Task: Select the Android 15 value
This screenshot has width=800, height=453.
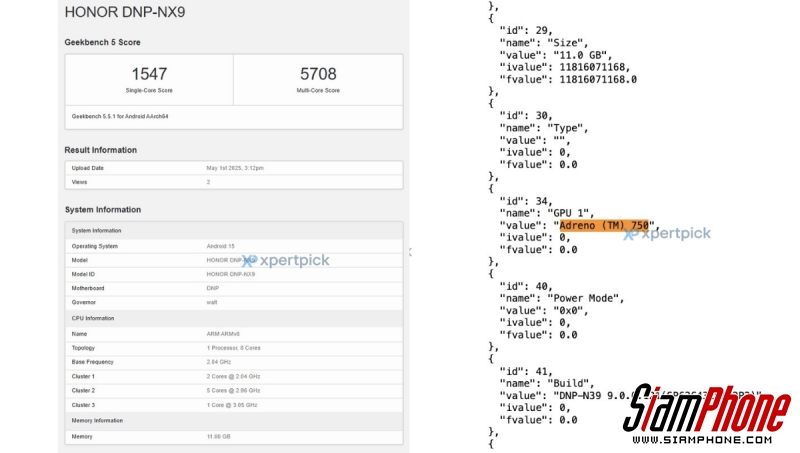Action: tap(220, 246)
